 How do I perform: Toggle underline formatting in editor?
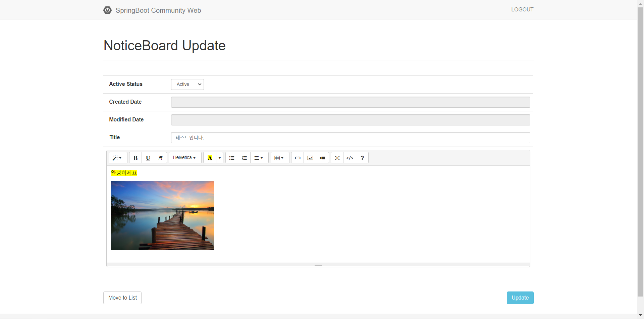pos(148,158)
